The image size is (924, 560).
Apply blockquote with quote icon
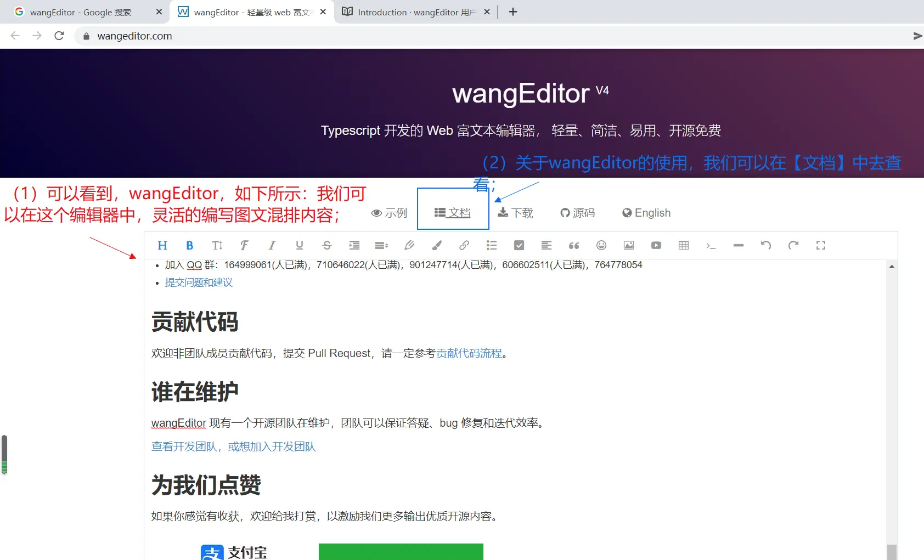pos(574,245)
